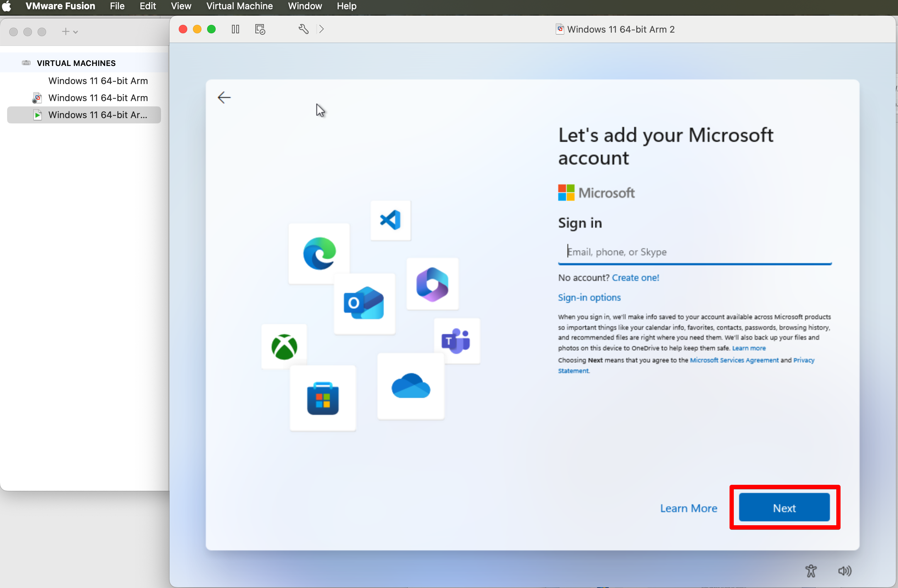The width and height of the screenshot is (898, 588).
Task: Open VM settings wrench icon
Action: (x=303, y=29)
